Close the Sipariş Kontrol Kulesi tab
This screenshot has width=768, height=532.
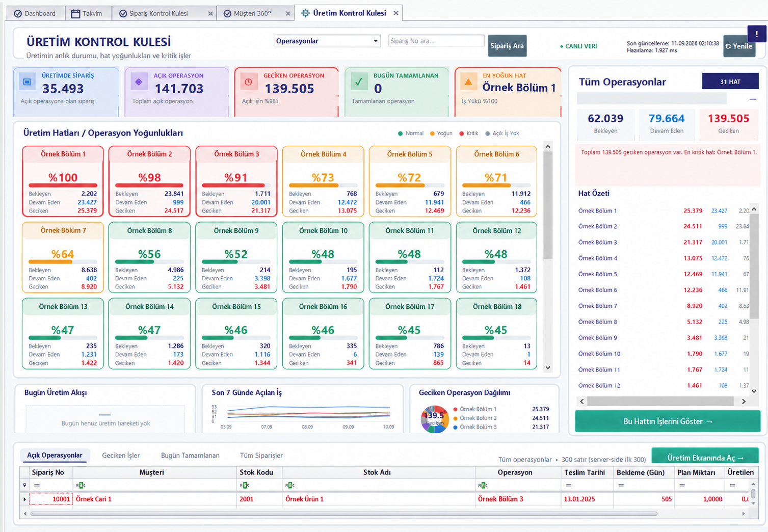tap(210, 14)
